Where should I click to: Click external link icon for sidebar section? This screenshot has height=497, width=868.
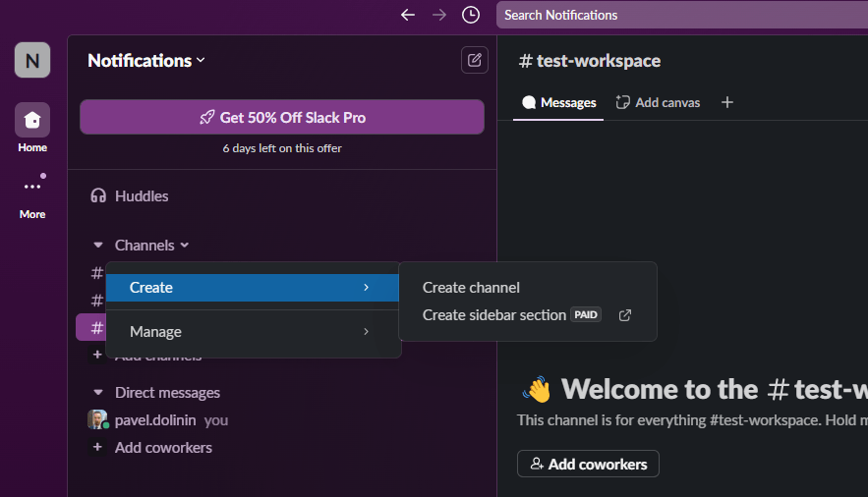(625, 315)
